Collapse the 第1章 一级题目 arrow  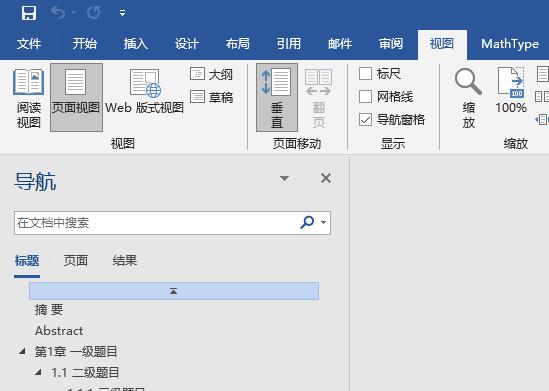(x=22, y=351)
